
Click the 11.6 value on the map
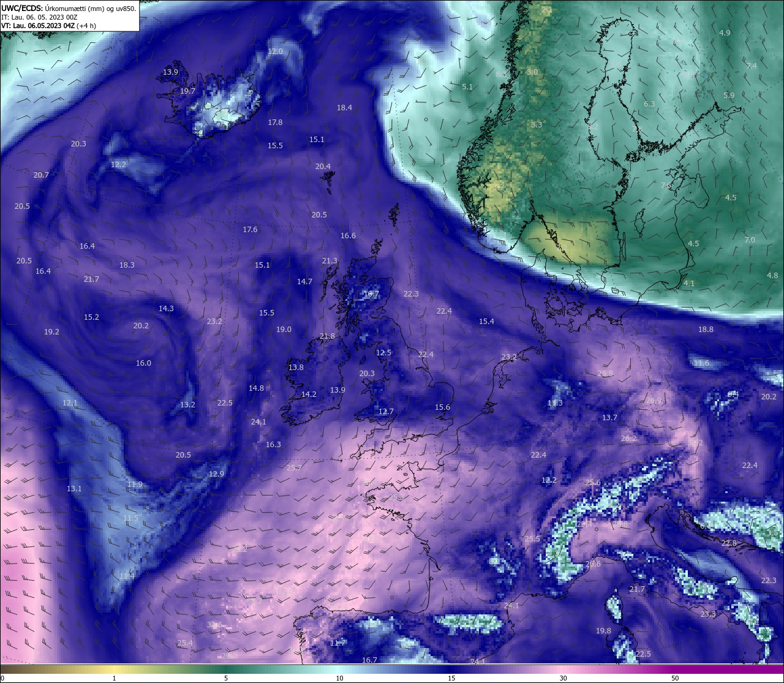tap(701, 363)
